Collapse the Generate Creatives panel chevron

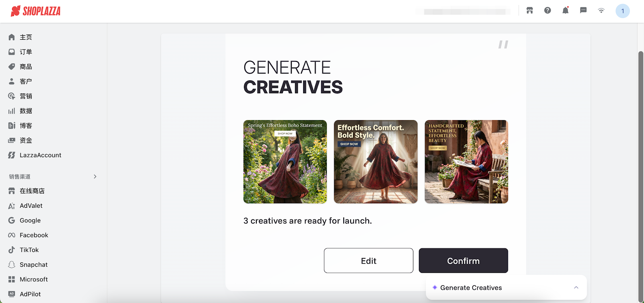(x=576, y=287)
